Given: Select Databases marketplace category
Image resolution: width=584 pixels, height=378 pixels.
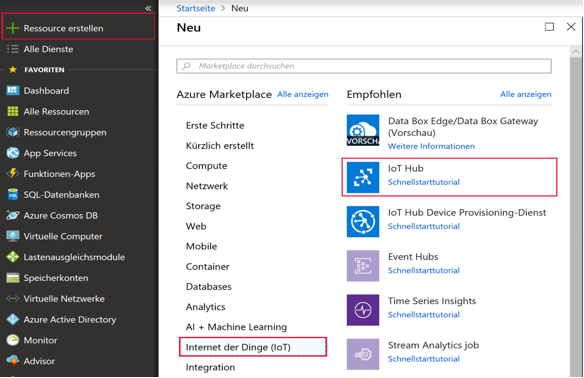Looking at the screenshot, I should (x=209, y=287).
